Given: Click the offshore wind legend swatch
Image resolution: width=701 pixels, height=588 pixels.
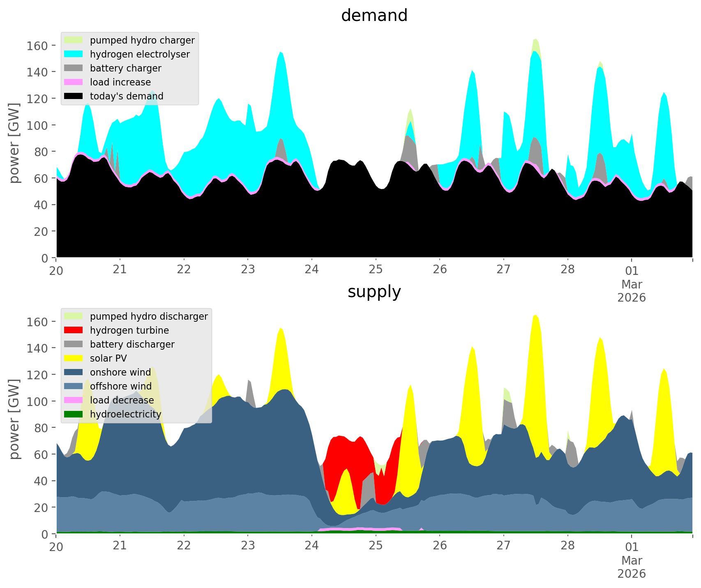Looking at the screenshot, I should click(74, 386).
